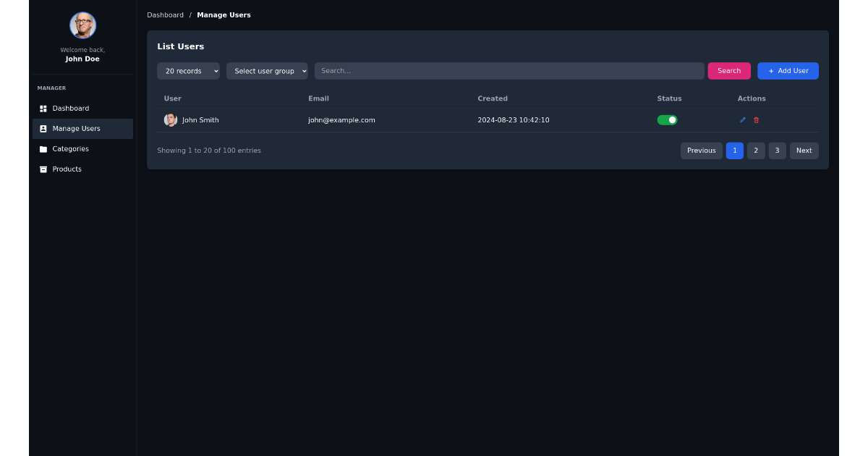Image resolution: width=868 pixels, height=456 pixels.
Task: Click the Next pagination button
Action: click(804, 151)
